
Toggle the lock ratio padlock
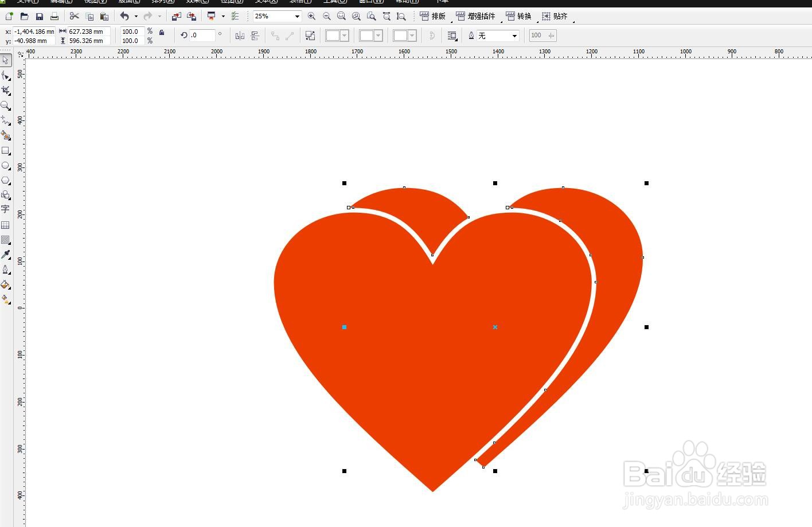click(x=162, y=32)
